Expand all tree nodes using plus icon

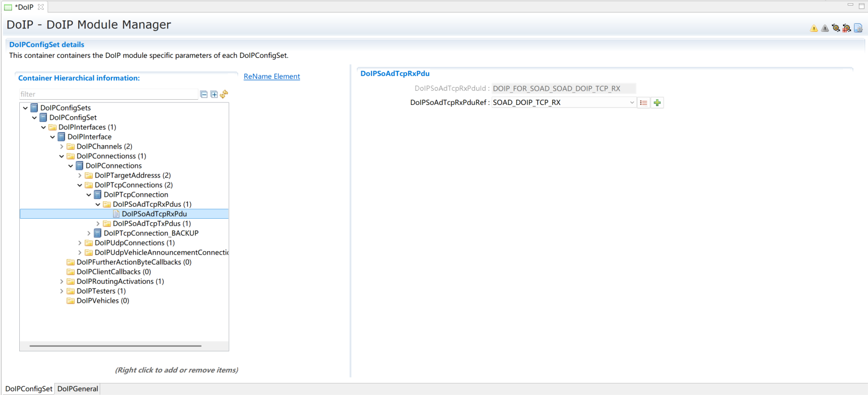(x=214, y=95)
